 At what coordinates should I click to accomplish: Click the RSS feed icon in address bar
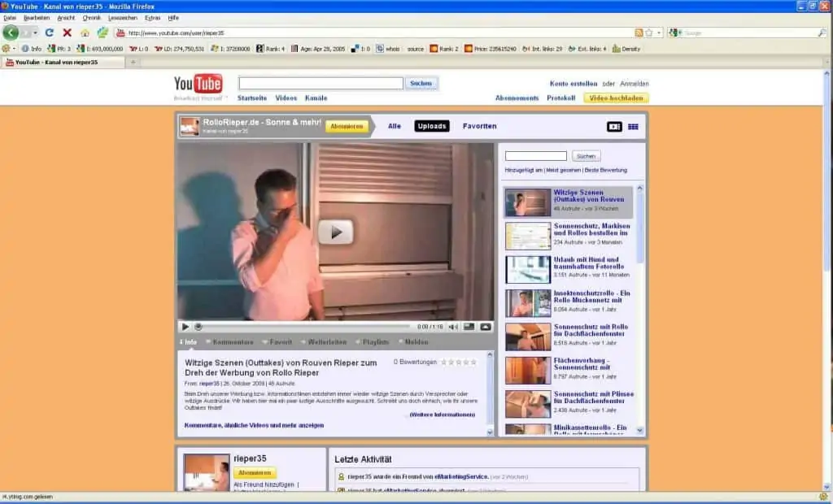click(x=639, y=33)
